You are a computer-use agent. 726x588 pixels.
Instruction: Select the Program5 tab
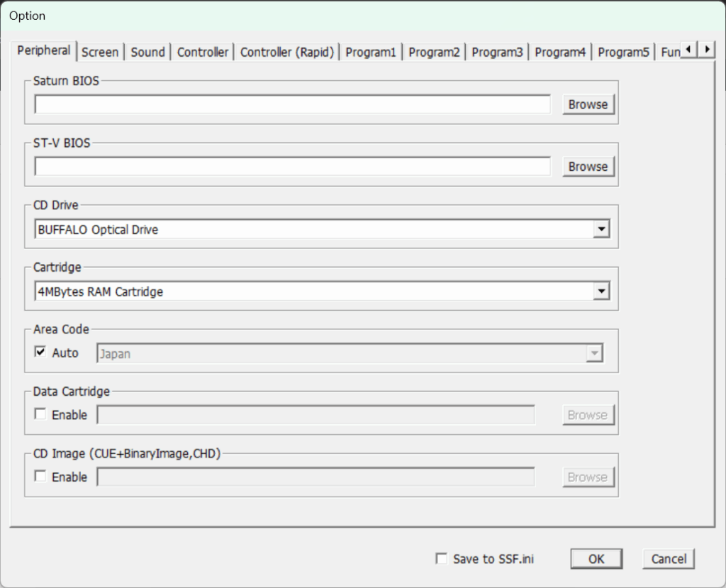623,52
